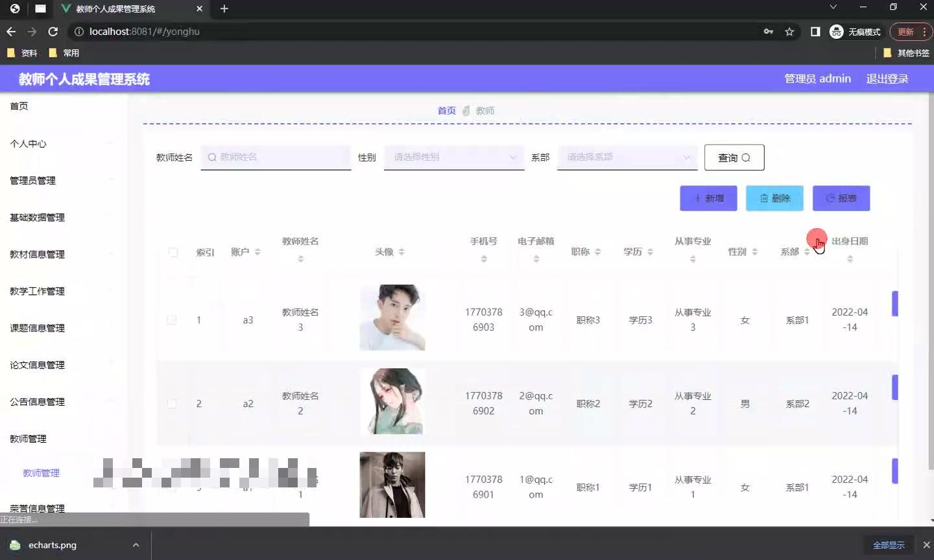The height and width of the screenshot is (560, 934).
Task: Sort the table by 教师姓名 column
Action: [x=300, y=259]
